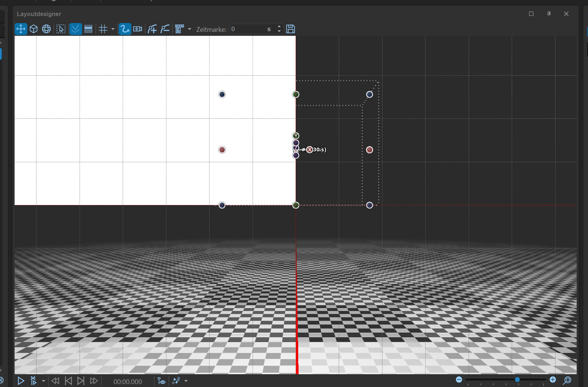Click the zoom in plus button
Viewport: 588px width, 387px height.
[x=553, y=380]
